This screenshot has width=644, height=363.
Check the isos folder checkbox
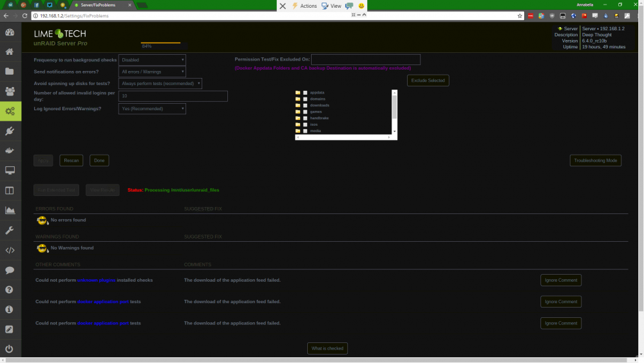click(x=305, y=124)
